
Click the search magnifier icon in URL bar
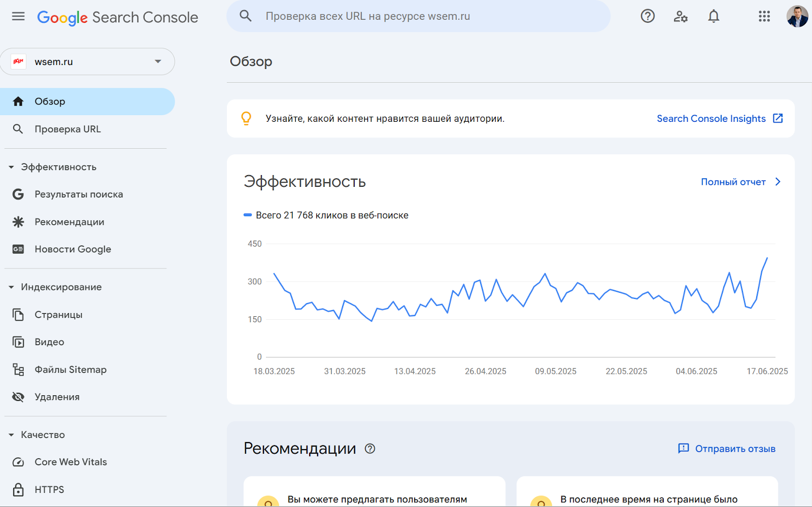246,16
